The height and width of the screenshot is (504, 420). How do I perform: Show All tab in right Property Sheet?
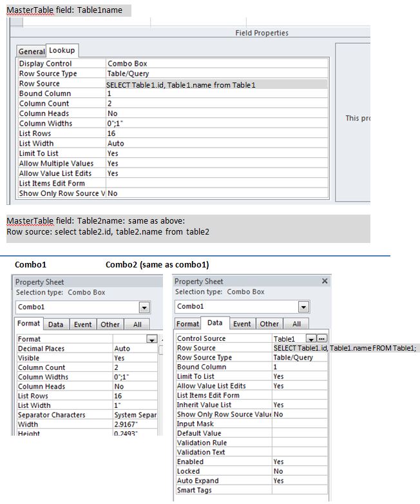tap(296, 324)
